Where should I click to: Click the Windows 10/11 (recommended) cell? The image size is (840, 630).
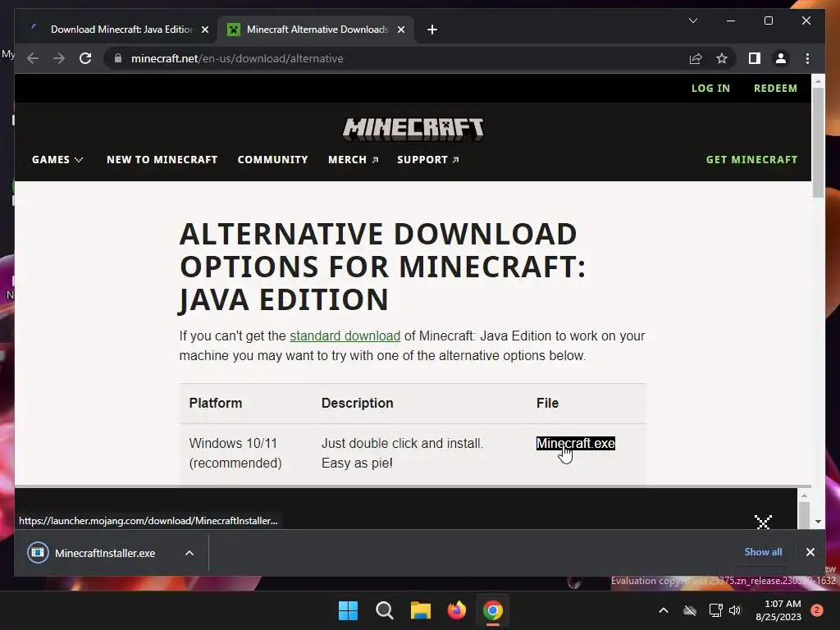[x=235, y=453]
